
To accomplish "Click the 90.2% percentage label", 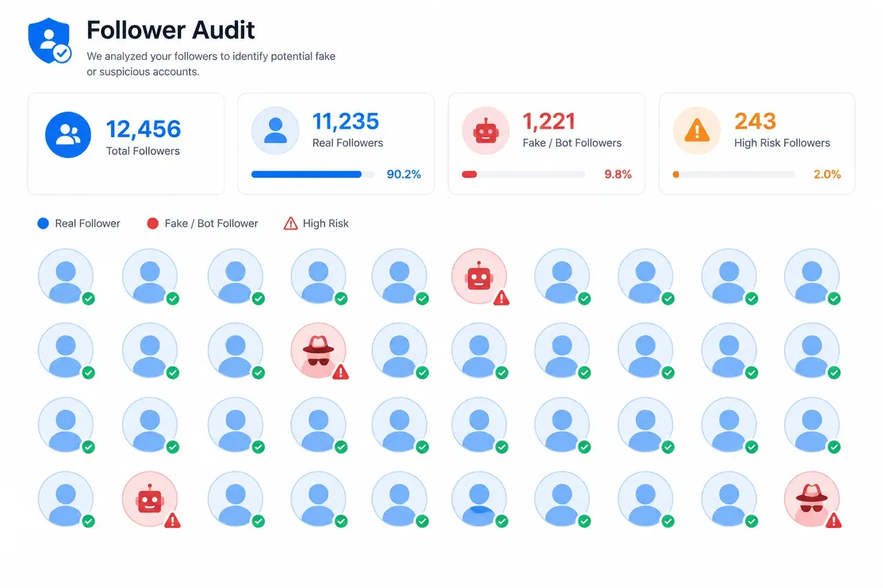I will 404,174.
